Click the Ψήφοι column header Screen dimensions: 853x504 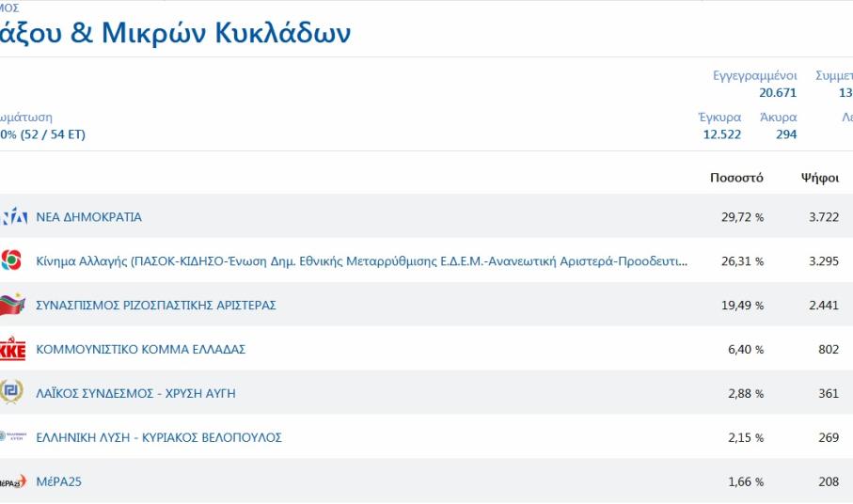(x=819, y=178)
